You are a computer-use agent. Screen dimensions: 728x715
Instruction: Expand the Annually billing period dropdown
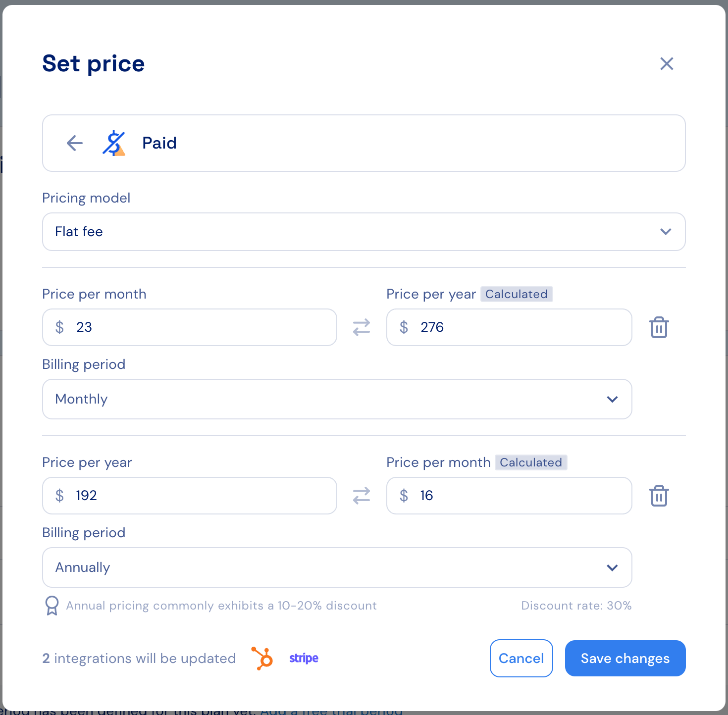pos(337,567)
